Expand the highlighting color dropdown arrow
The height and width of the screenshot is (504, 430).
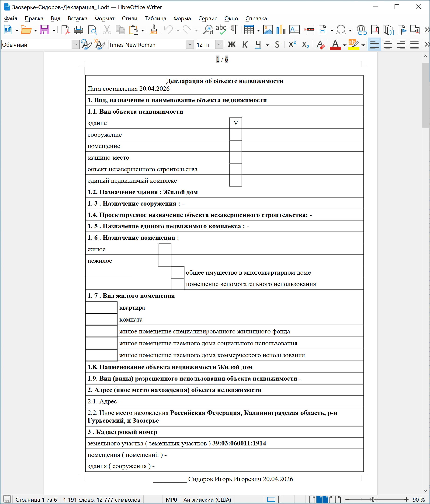point(363,45)
